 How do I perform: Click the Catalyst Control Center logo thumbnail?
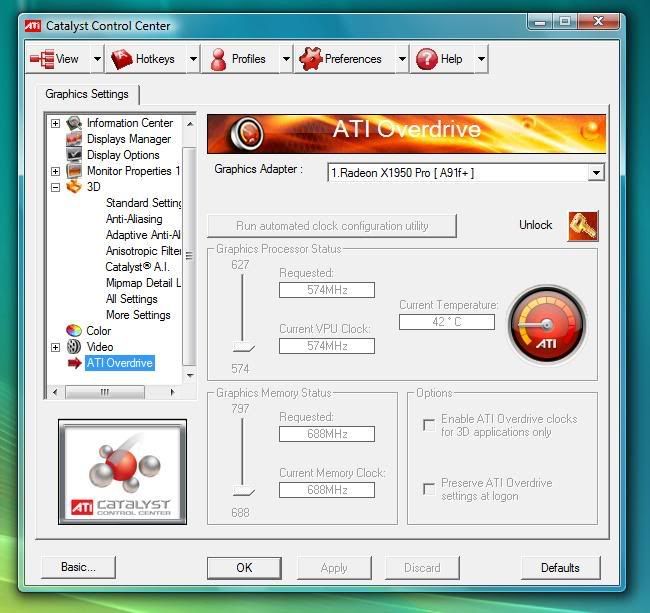[x=122, y=472]
